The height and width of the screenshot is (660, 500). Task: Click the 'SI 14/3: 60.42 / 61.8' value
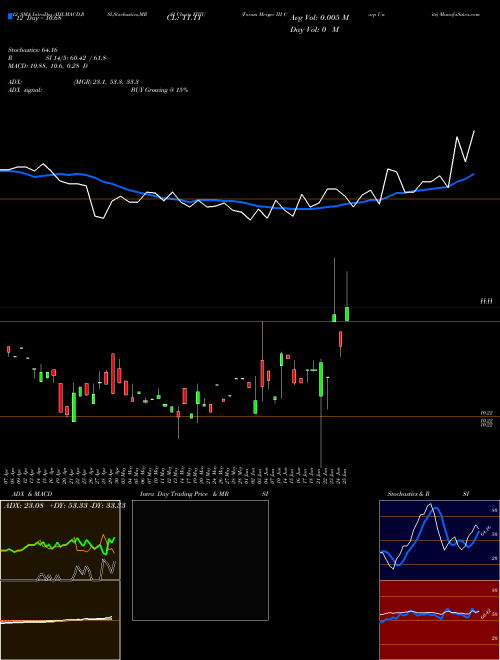pos(76,58)
